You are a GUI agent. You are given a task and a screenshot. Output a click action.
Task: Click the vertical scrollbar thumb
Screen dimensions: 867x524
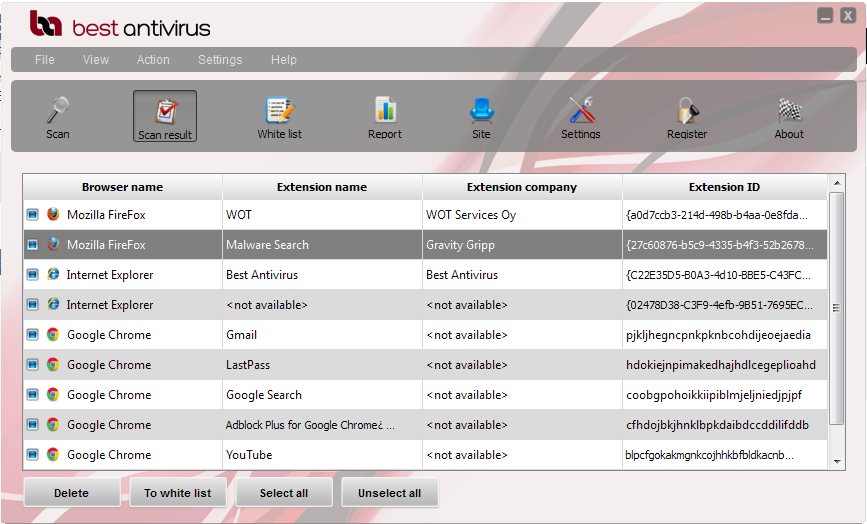[837, 308]
